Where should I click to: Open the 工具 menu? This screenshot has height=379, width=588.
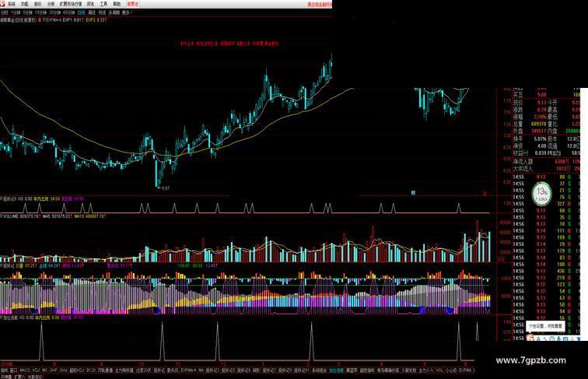(103, 4)
